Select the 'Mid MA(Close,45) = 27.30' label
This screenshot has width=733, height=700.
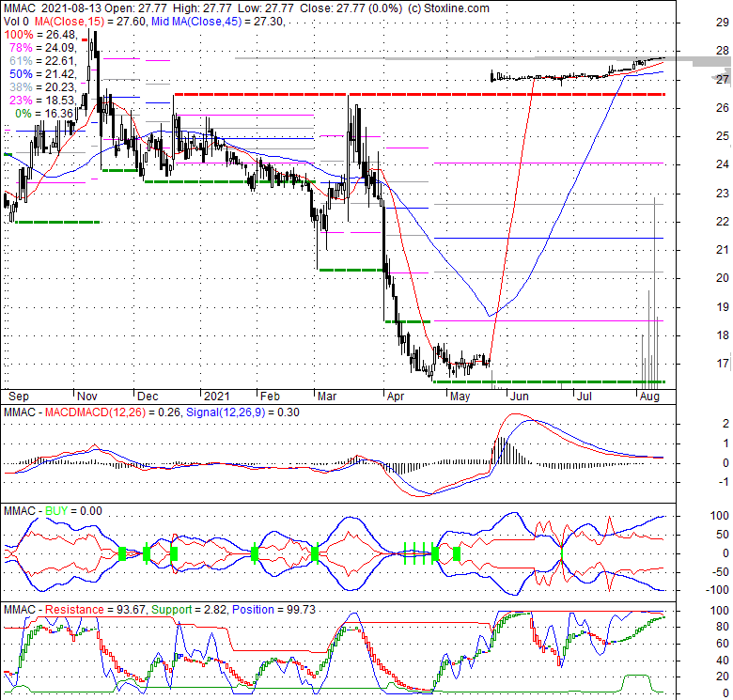pos(217,22)
